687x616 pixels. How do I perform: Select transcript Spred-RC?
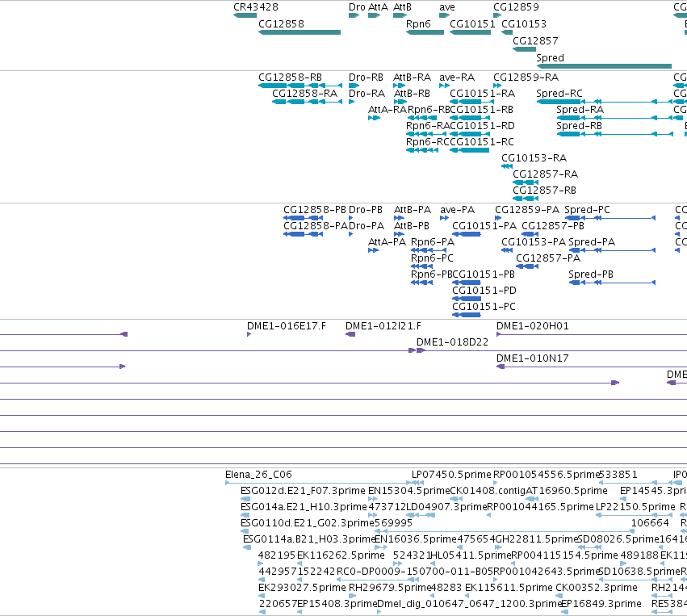pos(604,102)
